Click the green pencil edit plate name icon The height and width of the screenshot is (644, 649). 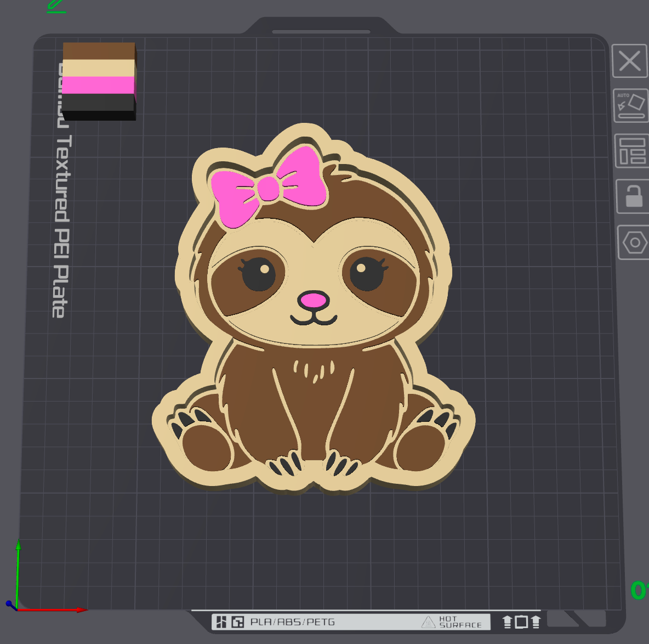56,6
